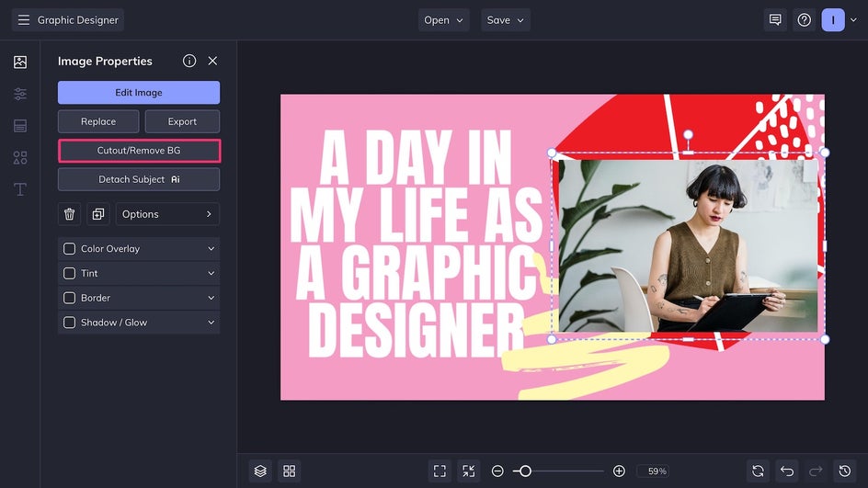Expand the Color Overlay section chevron
Image resolution: width=868 pixels, height=488 pixels.
click(x=211, y=249)
